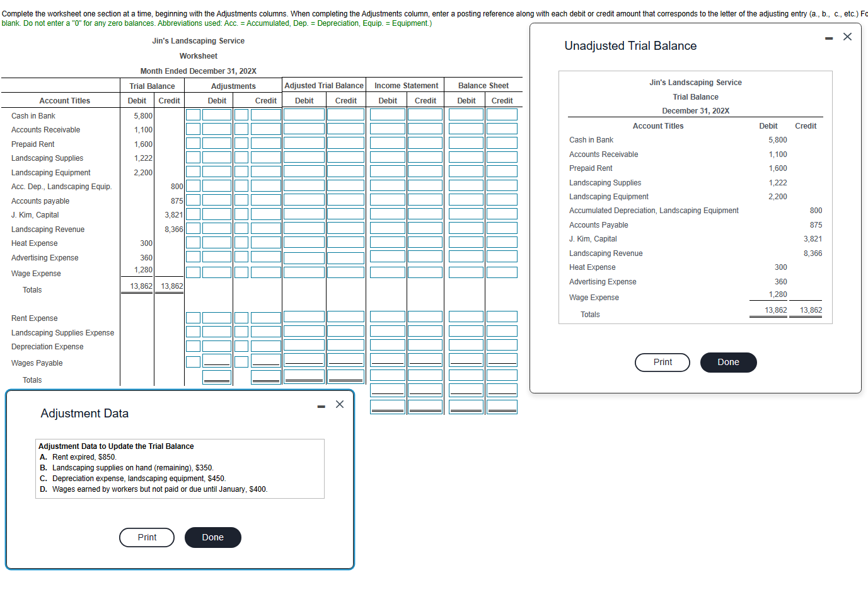
Task: Click Done in the Adjustment Data dialog
Action: pos(212,537)
